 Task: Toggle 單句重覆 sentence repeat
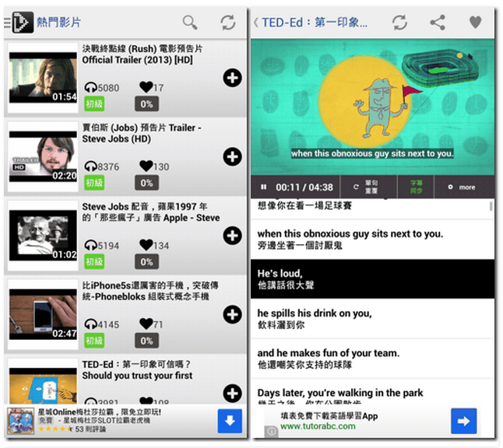368,187
